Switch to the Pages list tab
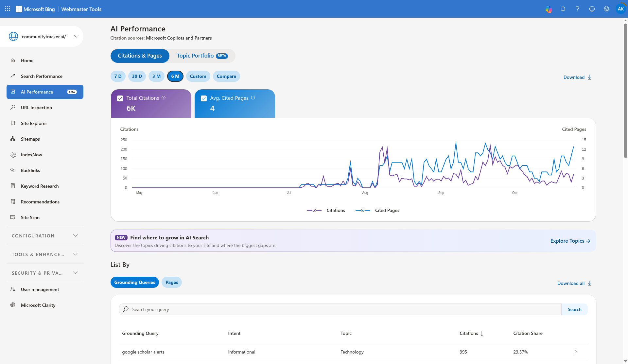 click(172, 282)
